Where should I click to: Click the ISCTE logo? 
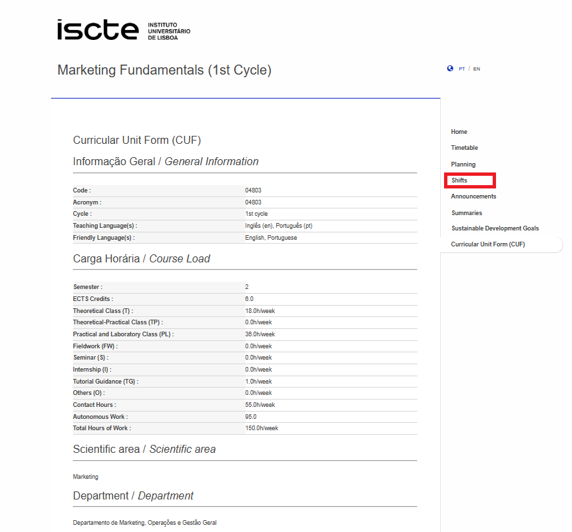[x=124, y=30]
